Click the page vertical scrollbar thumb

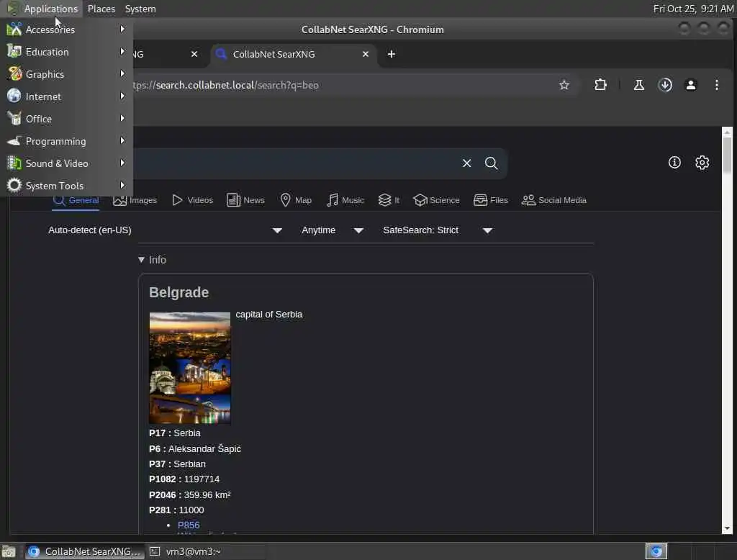[x=727, y=155]
